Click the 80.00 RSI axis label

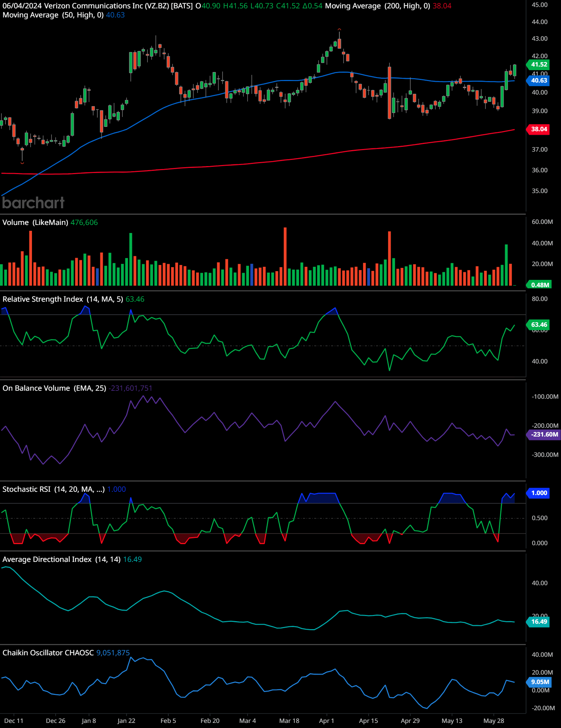(540, 299)
